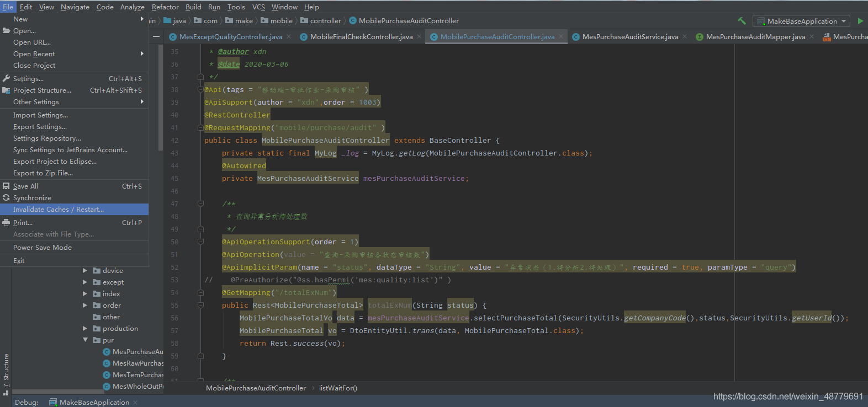The height and width of the screenshot is (407, 868).
Task: Switch to MesExceptQualityController.java tab
Action: pyautogui.click(x=231, y=36)
